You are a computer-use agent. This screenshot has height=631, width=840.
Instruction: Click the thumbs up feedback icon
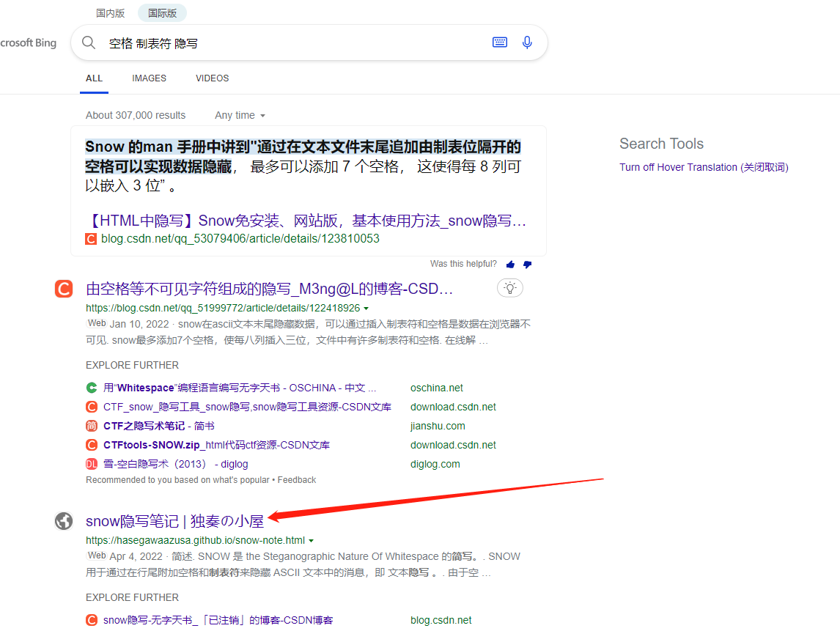(x=510, y=265)
